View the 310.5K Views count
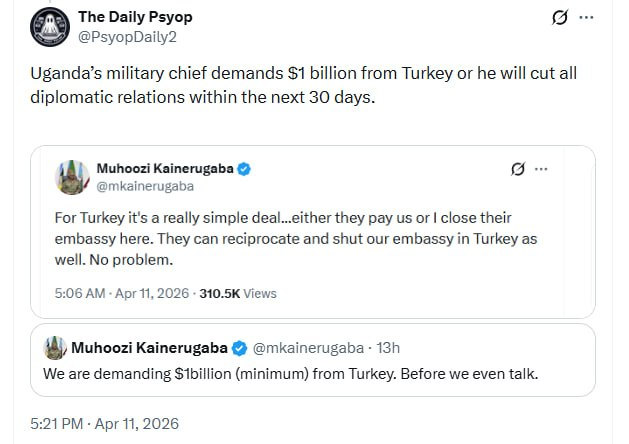Image resolution: width=629 pixels, height=444 pixels. click(x=238, y=294)
